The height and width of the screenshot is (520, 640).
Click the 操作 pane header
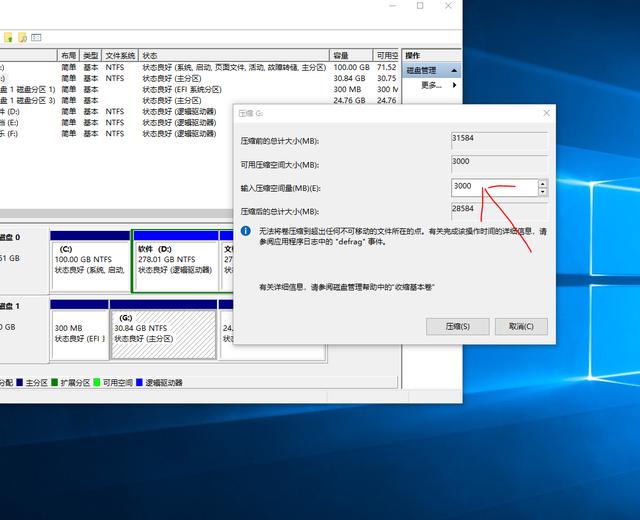(x=431, y=55)
